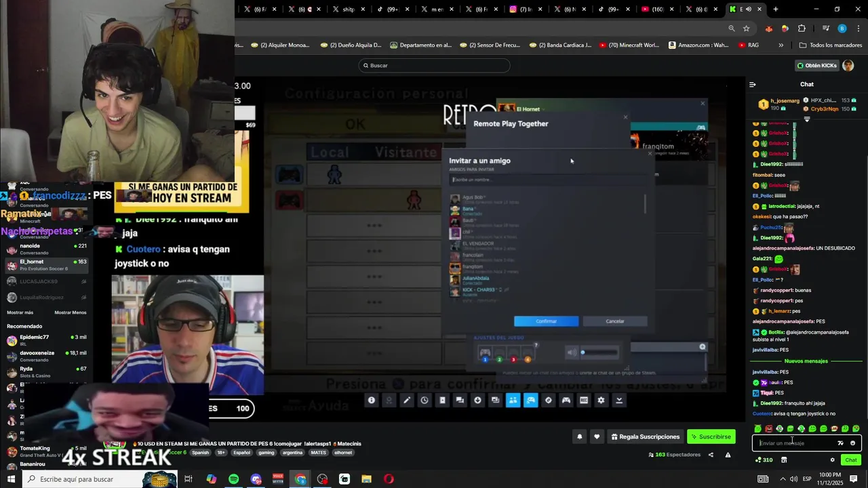Collapse the chat panel with the arrow icon
Viewport: 868px width, 488px height.
tap(752, 85)
